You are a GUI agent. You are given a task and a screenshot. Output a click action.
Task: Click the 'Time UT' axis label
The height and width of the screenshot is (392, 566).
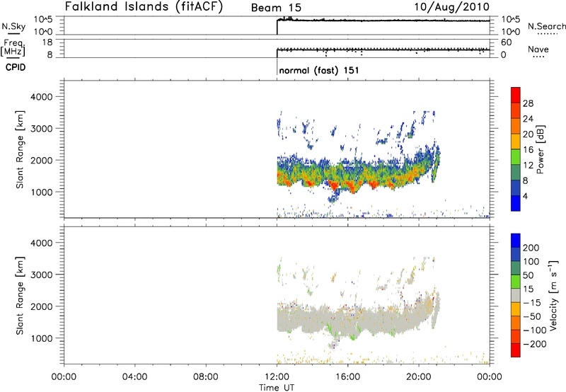(277, 388)
